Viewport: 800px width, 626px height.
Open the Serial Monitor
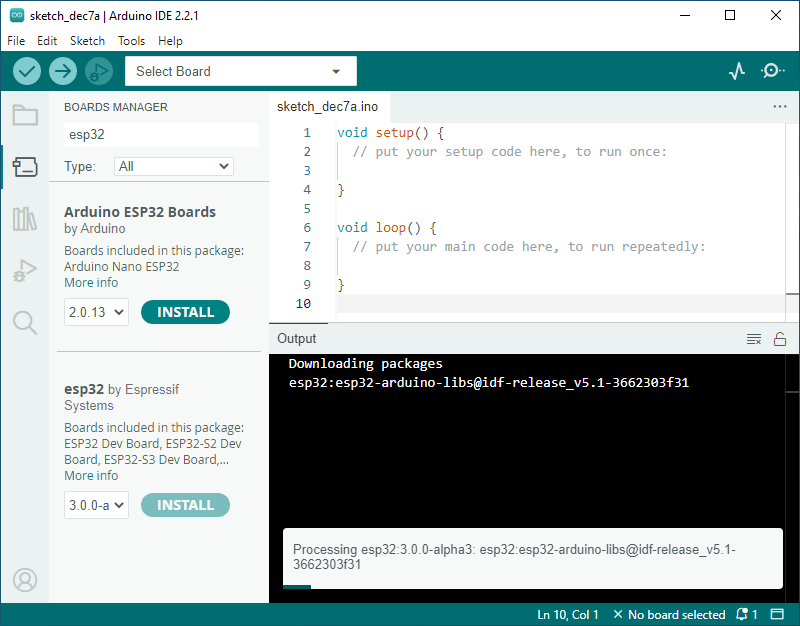tap(772, 71)
